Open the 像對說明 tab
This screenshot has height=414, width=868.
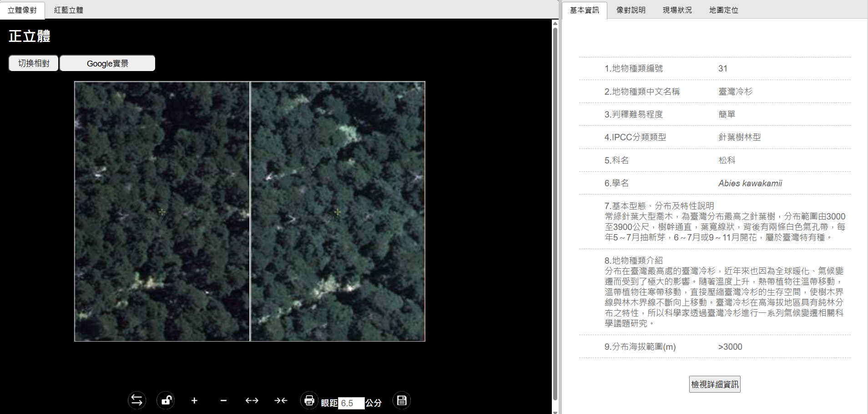(631, 10)
